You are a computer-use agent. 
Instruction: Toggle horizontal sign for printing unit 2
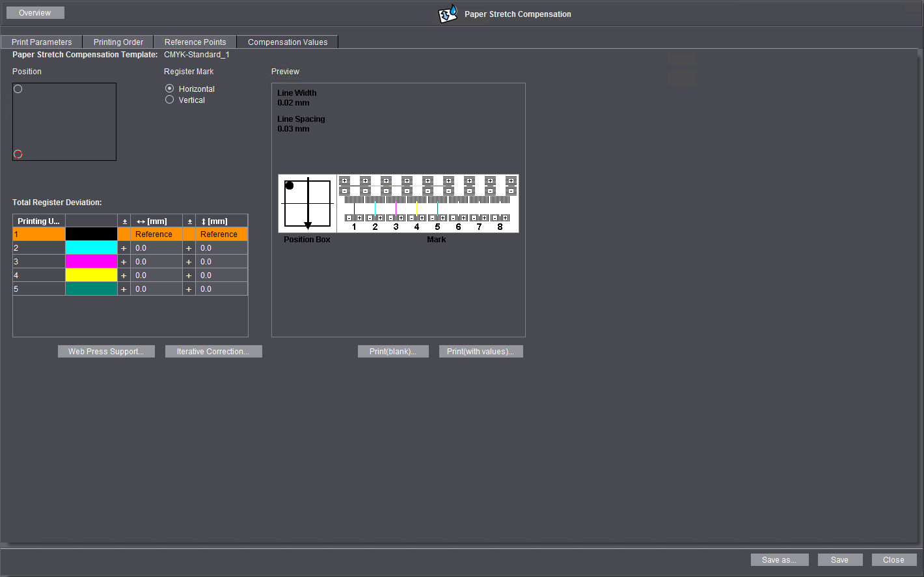pyautogui.click(x=124, y=248)
